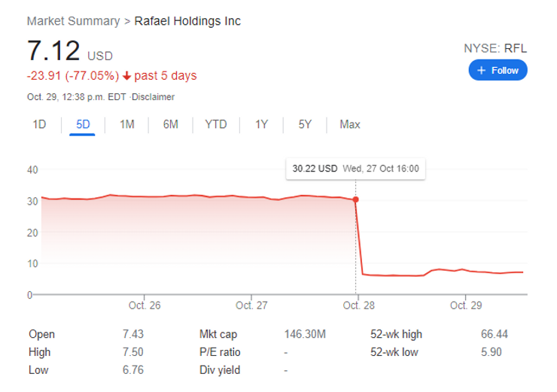Show the Max time range chart

coord(349,124)
